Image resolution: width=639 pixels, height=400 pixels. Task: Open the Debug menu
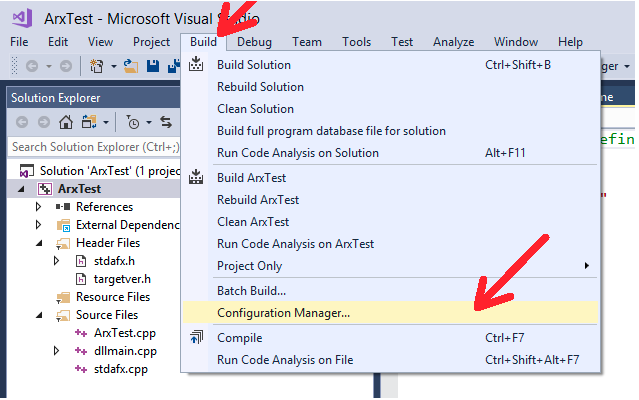pos(254,42)
